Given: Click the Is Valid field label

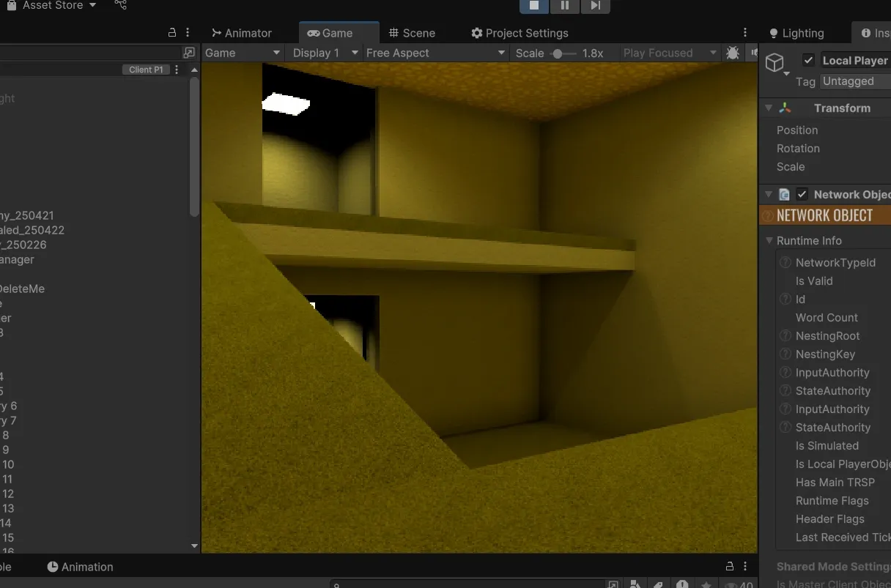Looking at the screenshot, I should pyautogui.click(x=814, y=281).
